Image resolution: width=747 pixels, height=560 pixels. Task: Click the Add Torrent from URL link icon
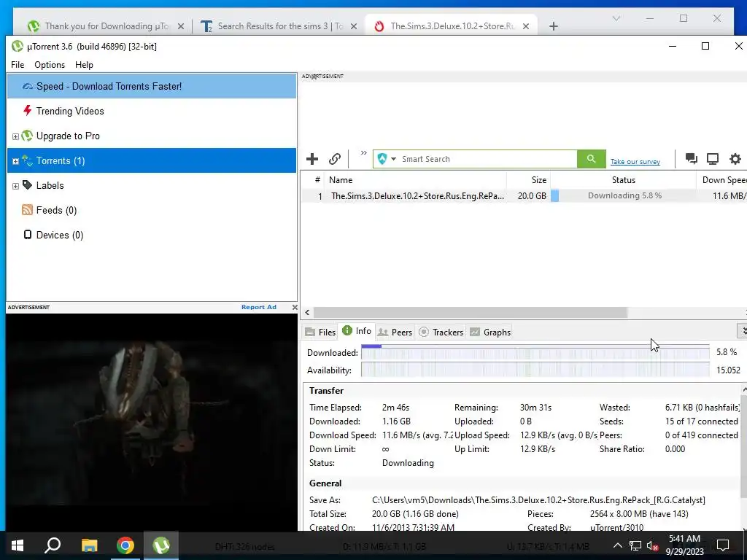335,159
